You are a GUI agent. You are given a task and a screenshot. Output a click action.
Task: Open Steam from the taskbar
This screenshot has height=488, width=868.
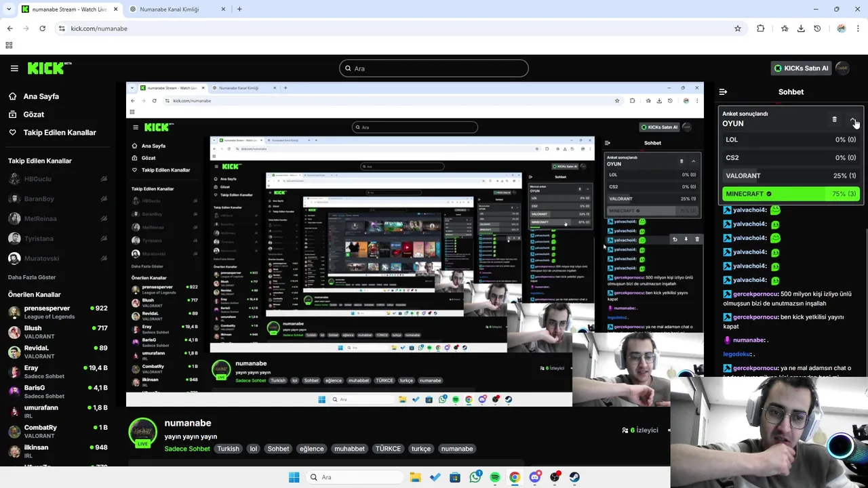click(574, 477)
